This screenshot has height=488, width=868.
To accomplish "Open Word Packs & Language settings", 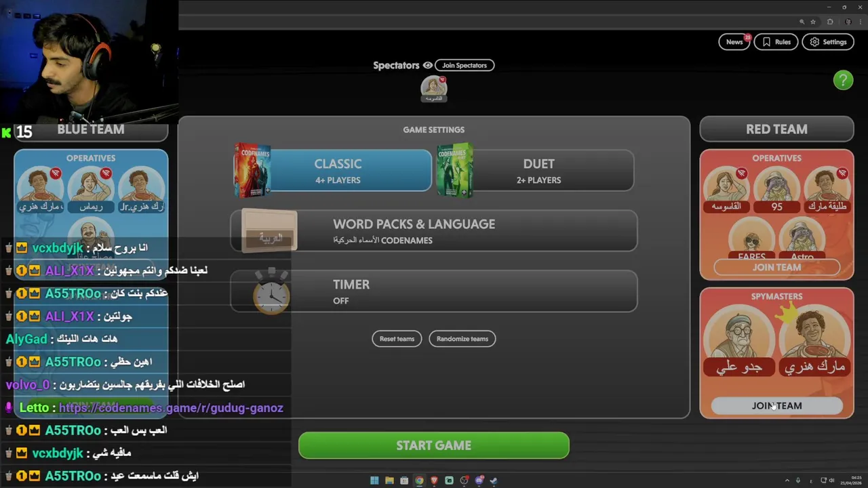I will [434, 231].
